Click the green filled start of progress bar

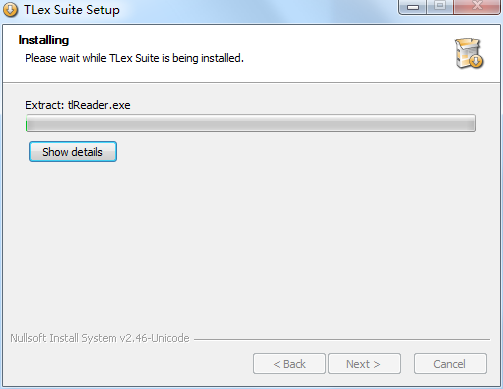pos(27,125)
